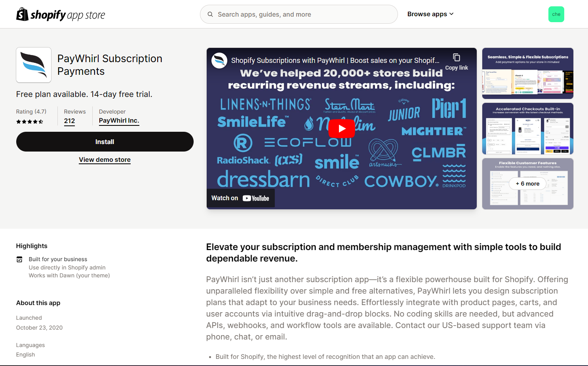Click the 'English' language text
Screen dimensions: 588x366
pos(25,355)
